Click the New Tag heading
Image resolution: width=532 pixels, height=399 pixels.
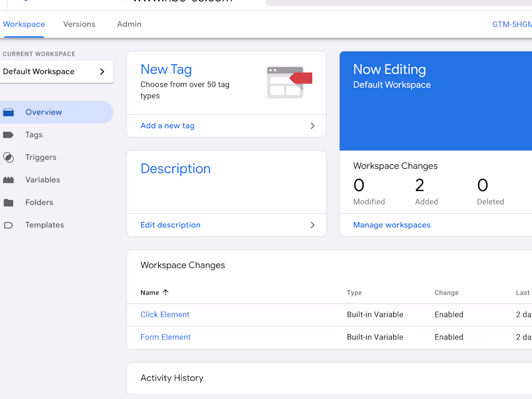pyautogui.click(x=166, y=69)
